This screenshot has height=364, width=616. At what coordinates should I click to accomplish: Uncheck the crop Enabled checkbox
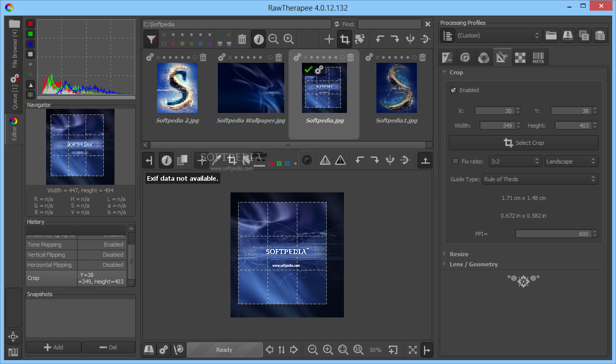tap(453, 90)
